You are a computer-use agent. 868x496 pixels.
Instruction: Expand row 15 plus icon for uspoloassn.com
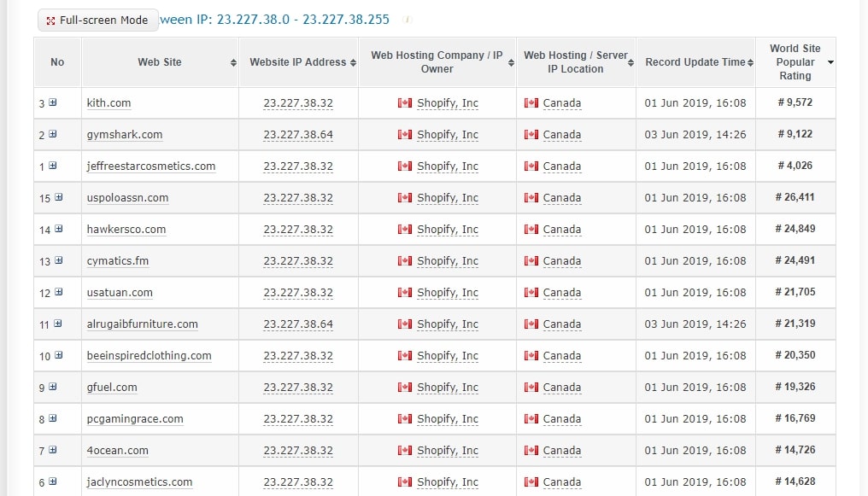click(58, 197)
